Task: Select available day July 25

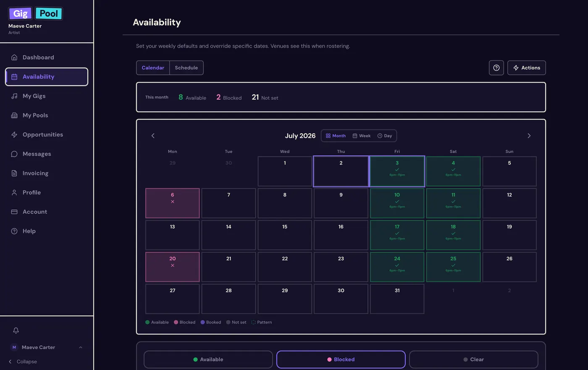Action: pyautogui.click(x=453, y=267)
